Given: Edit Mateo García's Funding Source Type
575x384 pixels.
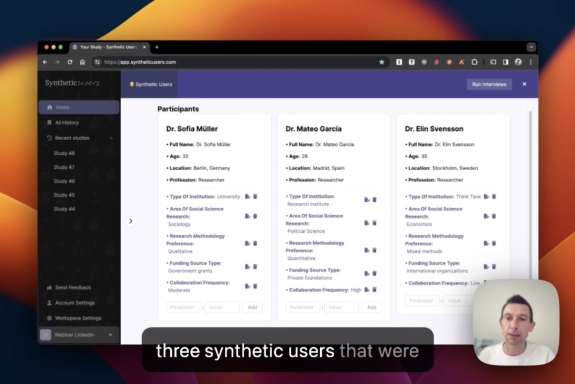Looking at the screenshot, I should [x=367, y=274].
